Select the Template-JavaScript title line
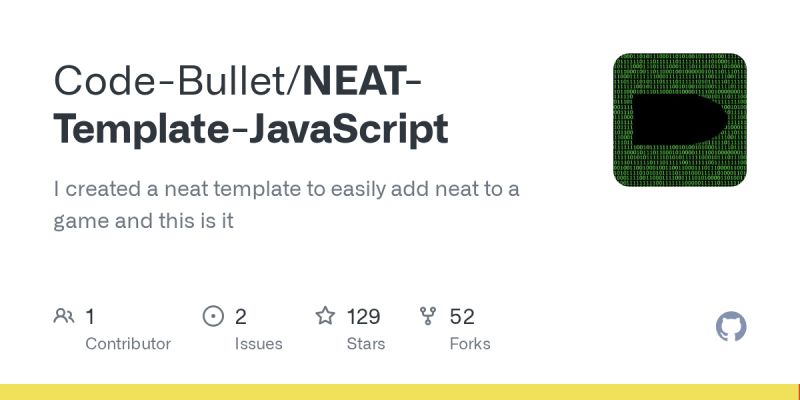This screenshot has width=800, height=400. click(251, 130)
